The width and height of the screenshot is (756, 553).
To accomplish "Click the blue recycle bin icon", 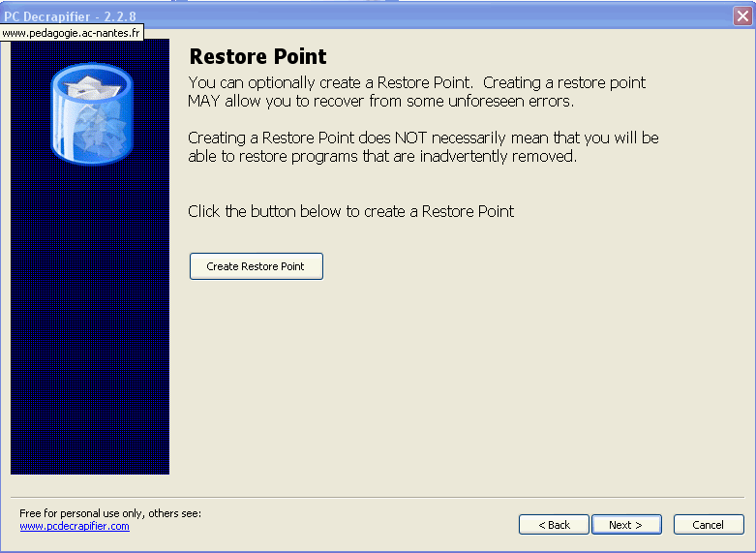I will click(x=92, y=113).
